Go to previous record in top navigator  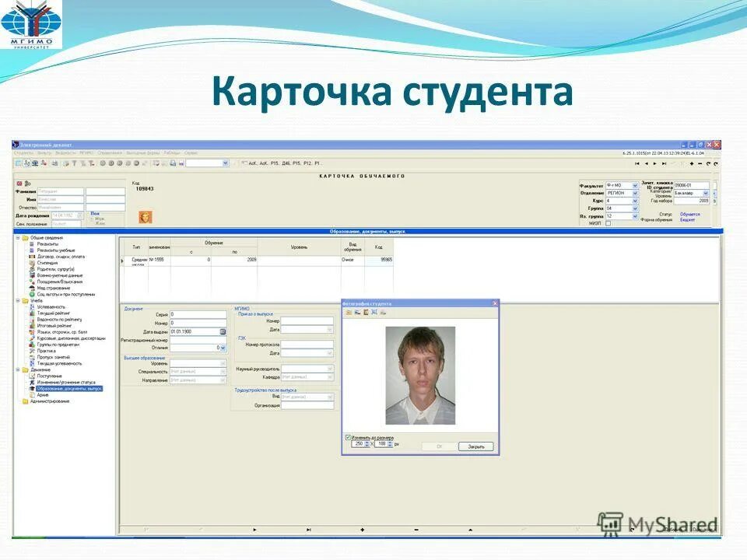(x=646, y=164)
